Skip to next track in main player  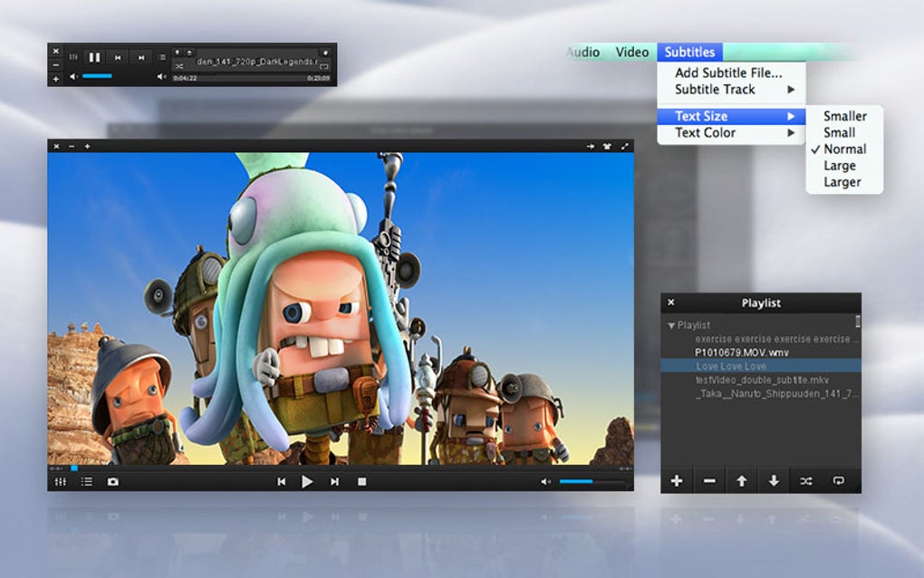[x=334, y=482]
